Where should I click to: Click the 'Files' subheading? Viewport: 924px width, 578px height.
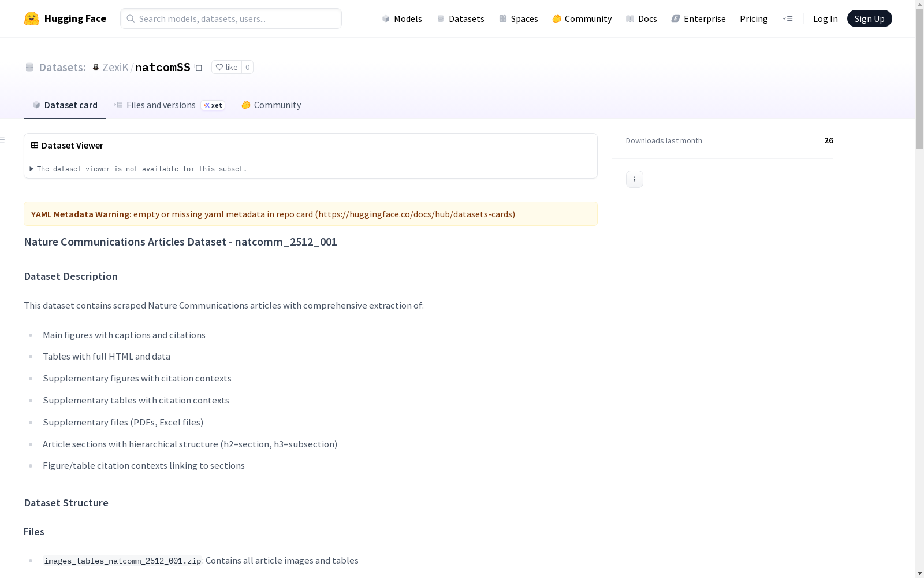(34, 532)
